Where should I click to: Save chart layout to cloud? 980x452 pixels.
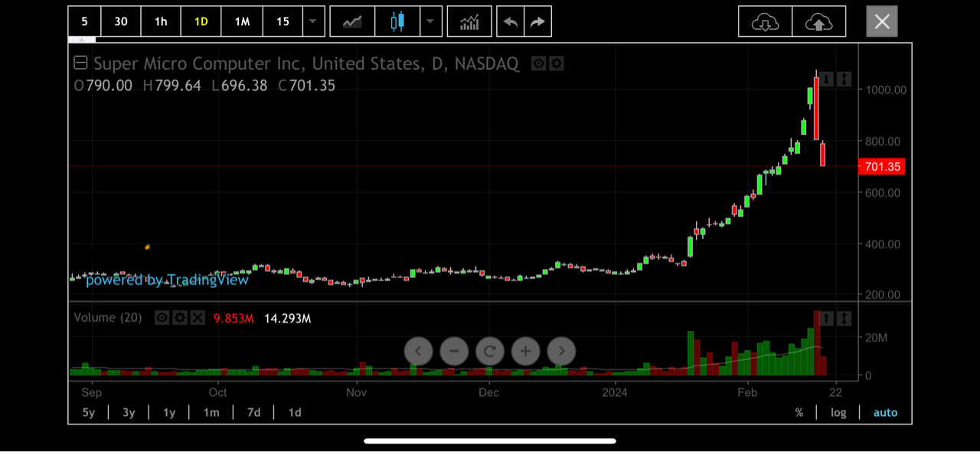(x=819, y=21)
